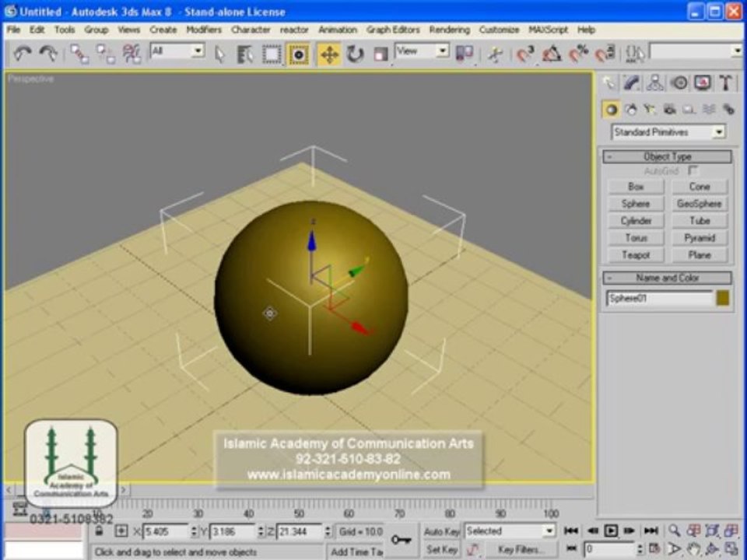Switch to the Modify command panel tab
747x560 pixels.
pyautogui.click(x=632, y=83)
